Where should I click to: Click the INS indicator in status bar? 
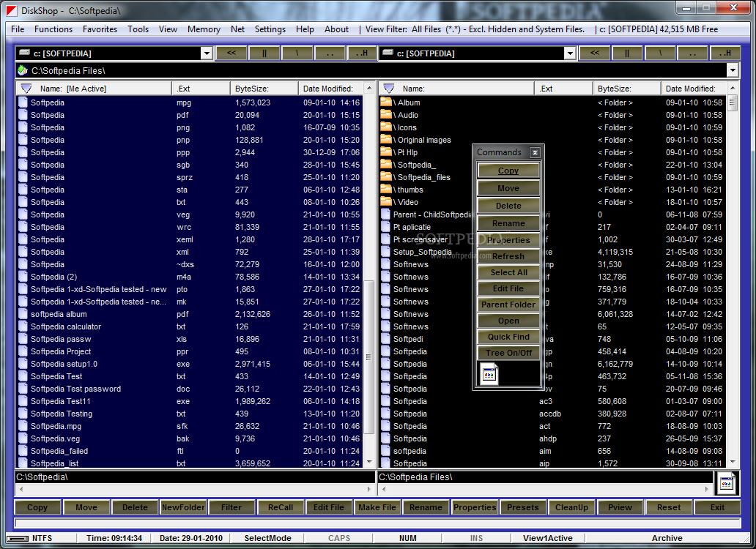[476, 538]
